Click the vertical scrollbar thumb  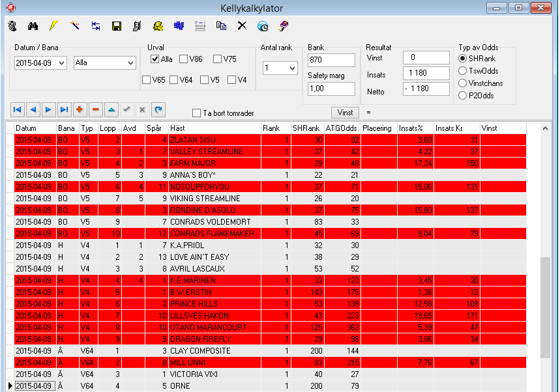point(545,307)
